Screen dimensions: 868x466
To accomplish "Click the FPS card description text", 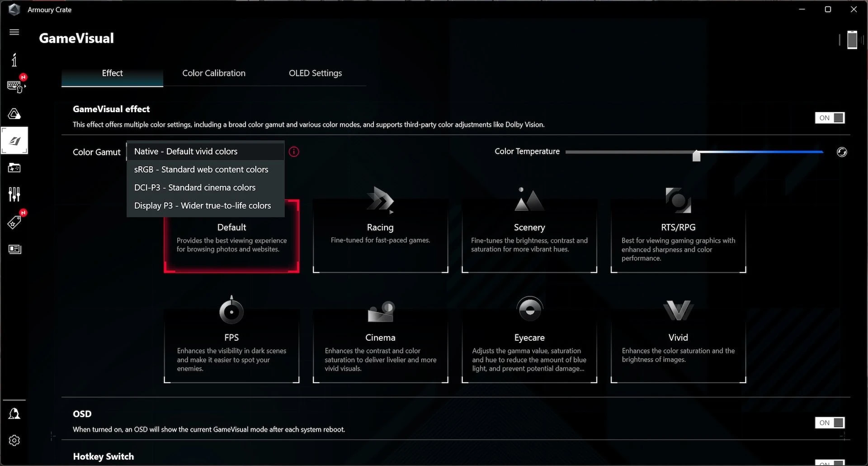I will [231, 360].
